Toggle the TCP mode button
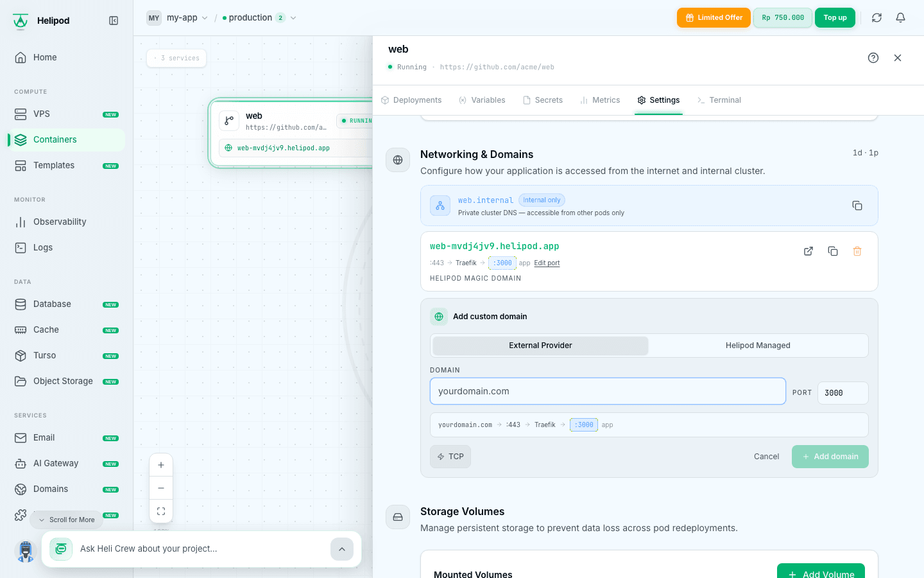Viewport: 924px width, 578px height. click(450, 457)
